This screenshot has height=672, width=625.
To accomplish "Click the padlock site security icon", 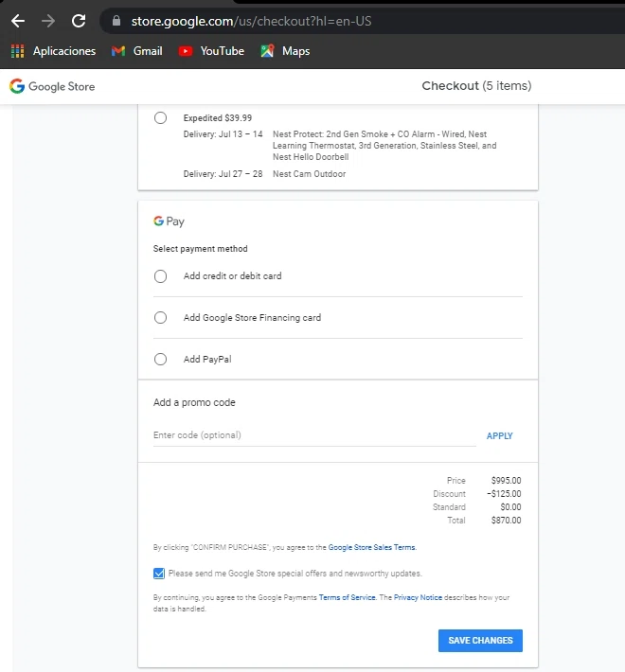I will click(x=116, y=20).
